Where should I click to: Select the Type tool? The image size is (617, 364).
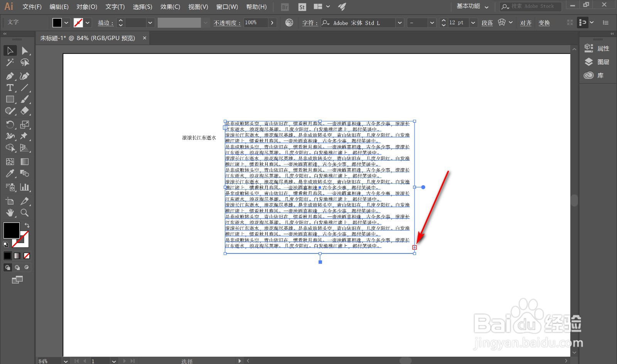(10, 88)
